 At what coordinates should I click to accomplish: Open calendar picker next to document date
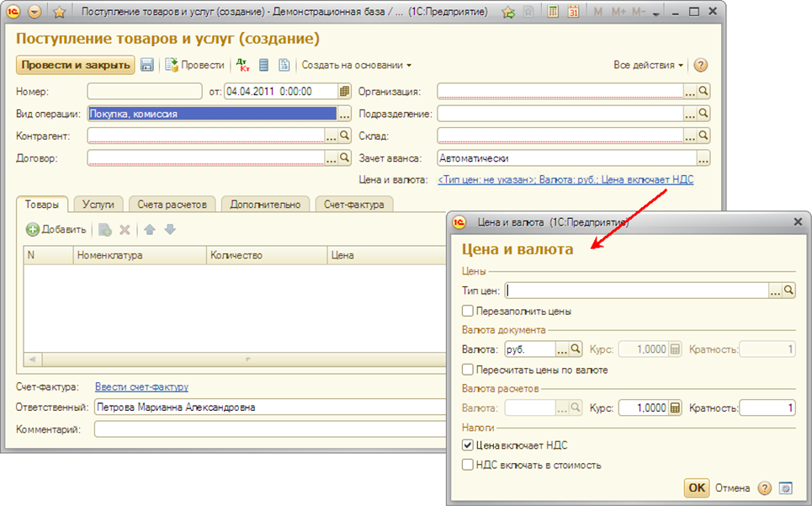344,92
